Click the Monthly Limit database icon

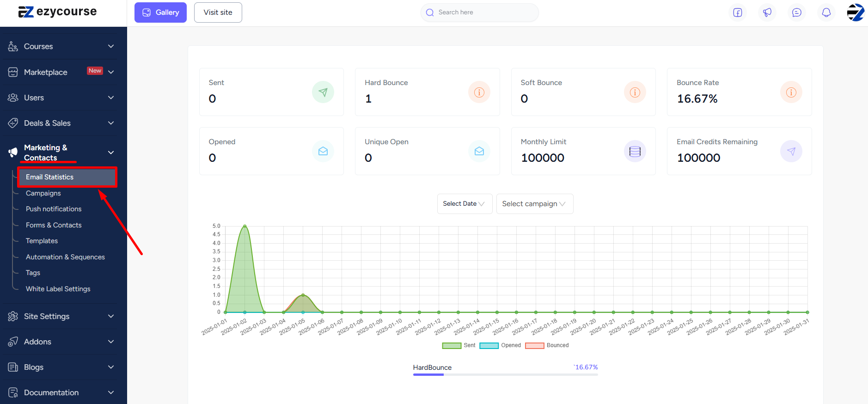[x=635, y=151]
